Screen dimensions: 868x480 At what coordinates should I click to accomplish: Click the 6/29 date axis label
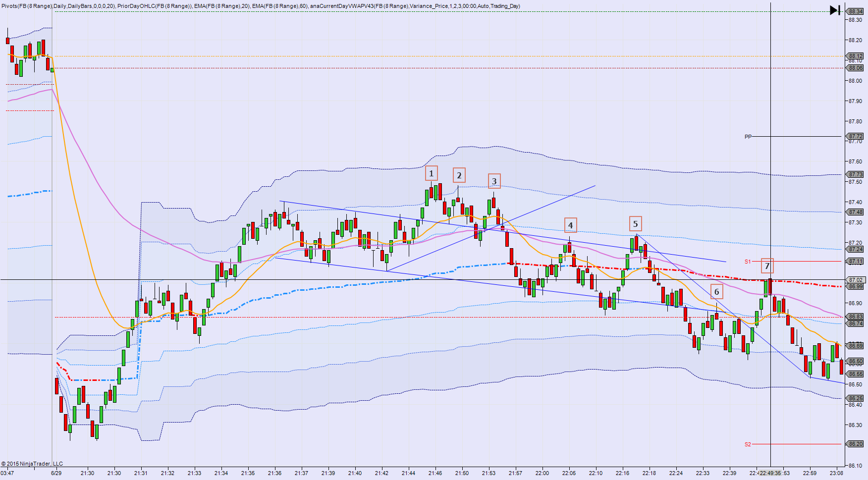coord(56,473)
